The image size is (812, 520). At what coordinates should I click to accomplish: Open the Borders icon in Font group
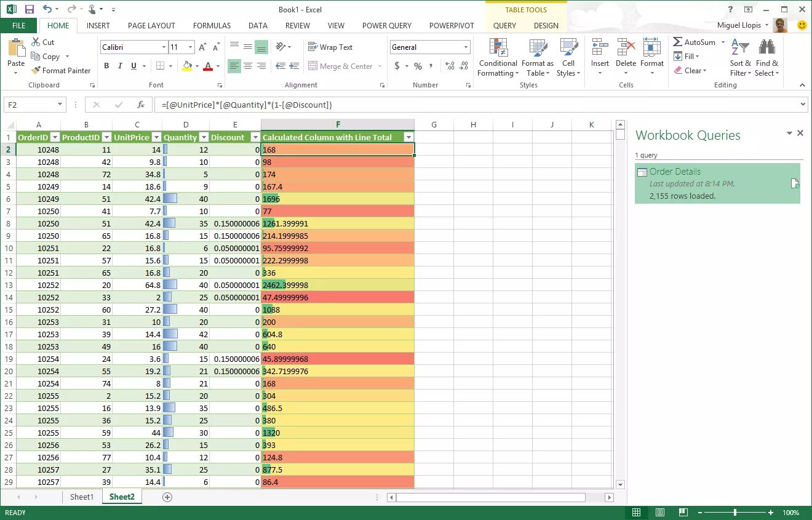160,66
